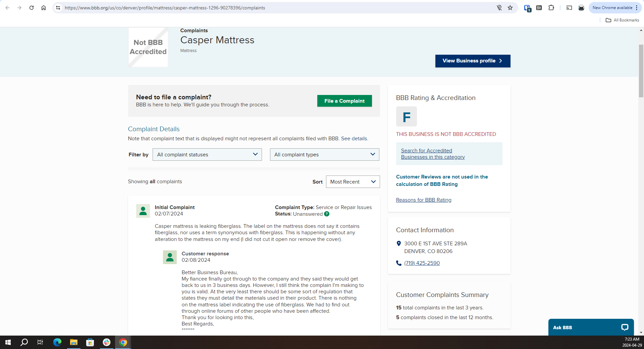Launch Microsoft Edge from taskbar
This screenshot has height=349, width=644.
click(x=57, y=342)
